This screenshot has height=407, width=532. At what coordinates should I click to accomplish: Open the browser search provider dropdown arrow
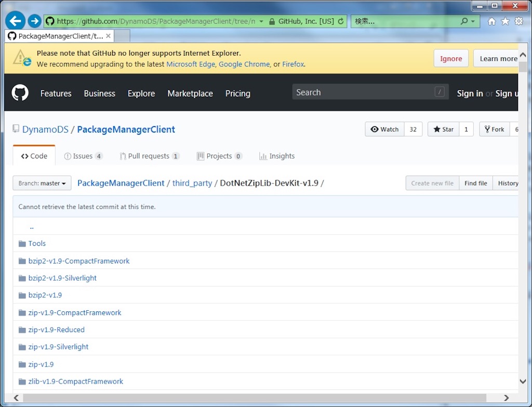(473, 21)
